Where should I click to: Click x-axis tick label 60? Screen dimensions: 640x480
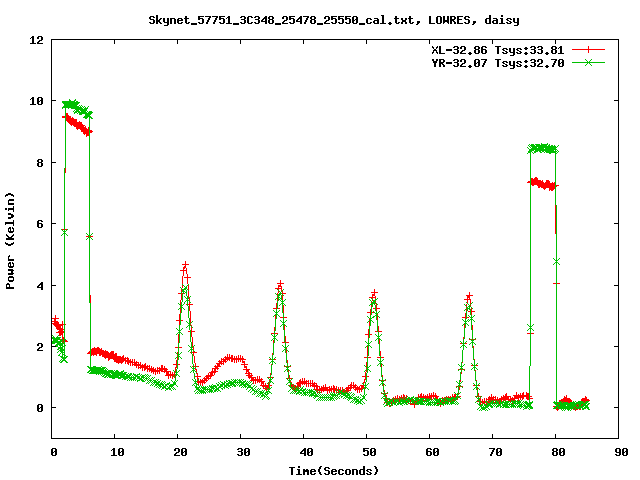[x=432, y=452]
